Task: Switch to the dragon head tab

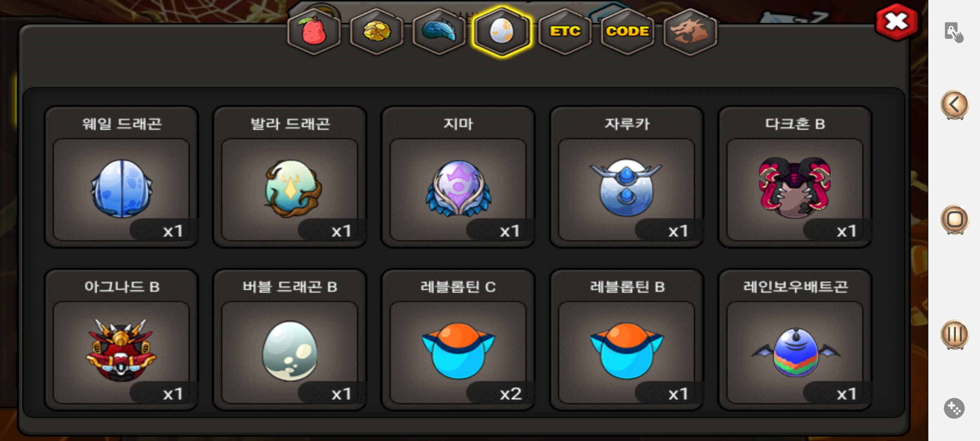Action: tap(690, 31)
